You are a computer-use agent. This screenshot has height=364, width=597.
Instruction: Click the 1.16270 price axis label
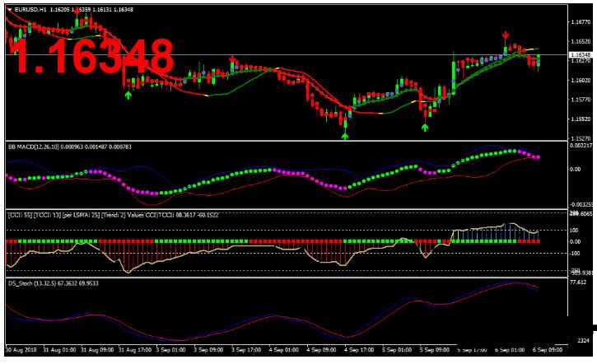coord(581,61)
